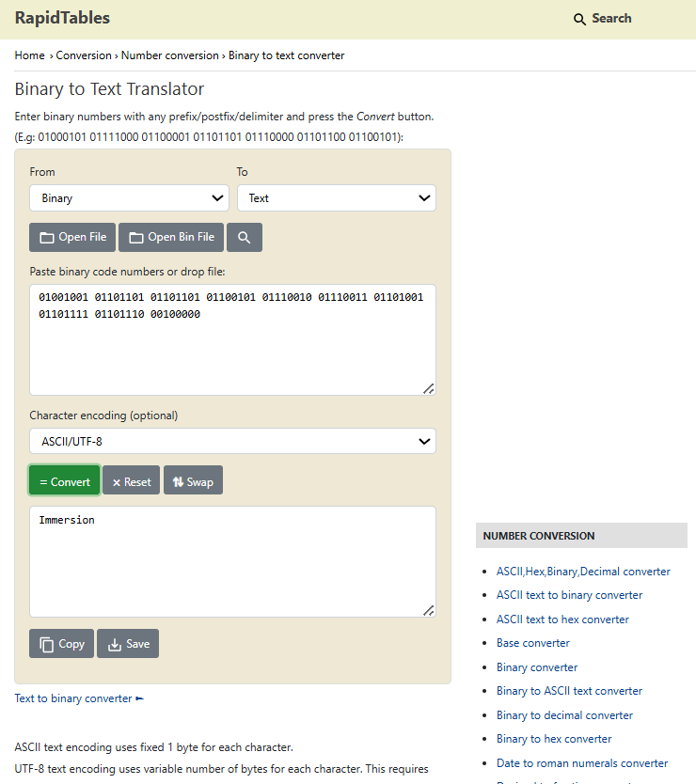The width and height of the screenshot is (696, 784).
Task: Save the converted text output
Action: [128, 644]
